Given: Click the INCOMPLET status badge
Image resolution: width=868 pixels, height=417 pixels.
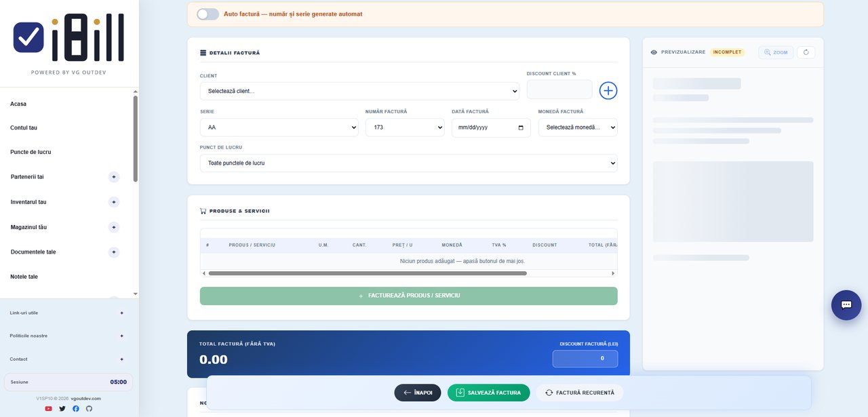Looking at the screenshot, I should pyautogui.click(x=728, y=52).
